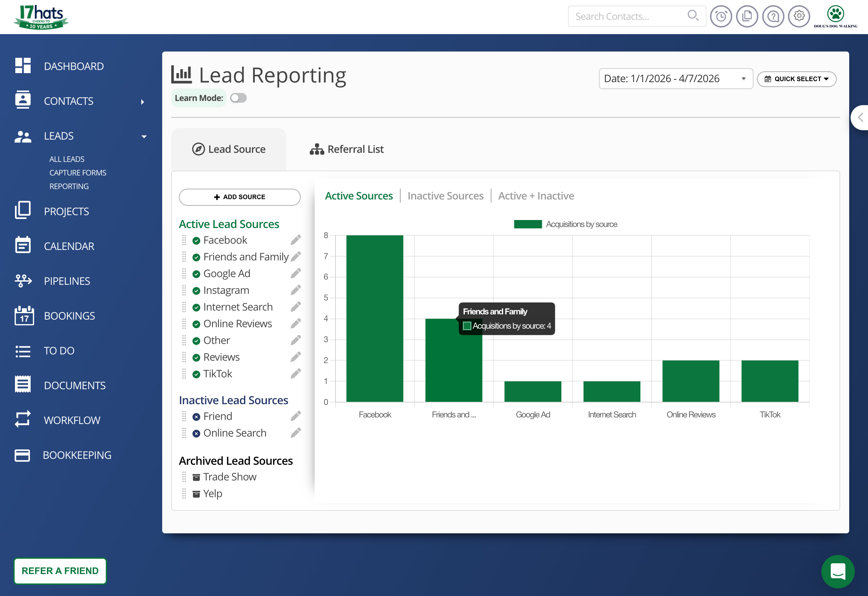Click the Refer a Friend button
The image size is (868, 596).
[x=60, y=570]
